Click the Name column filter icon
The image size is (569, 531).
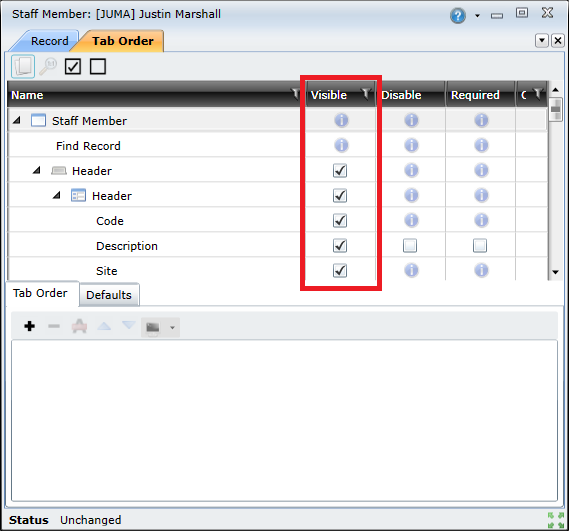point(296,94)
